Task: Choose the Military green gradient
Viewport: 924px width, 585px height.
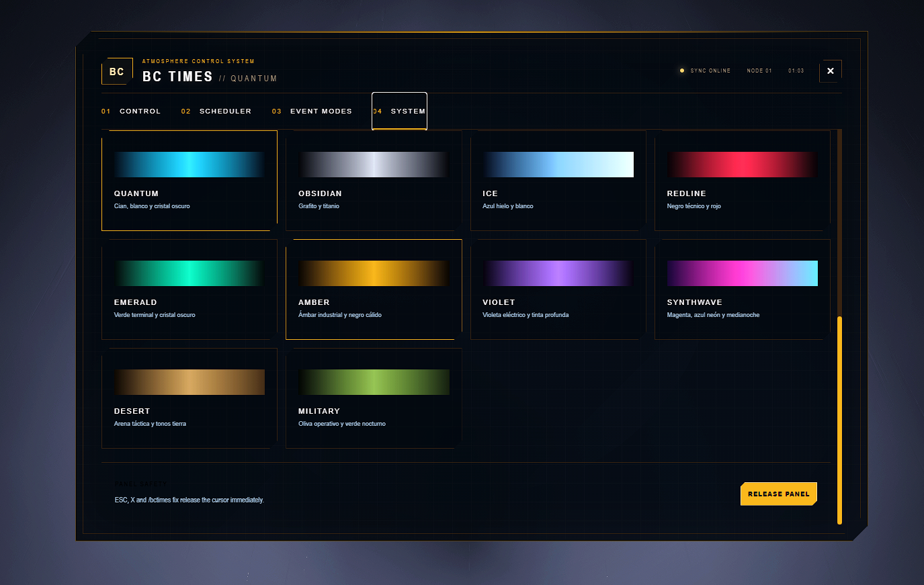Action: (x=374, y=382)
